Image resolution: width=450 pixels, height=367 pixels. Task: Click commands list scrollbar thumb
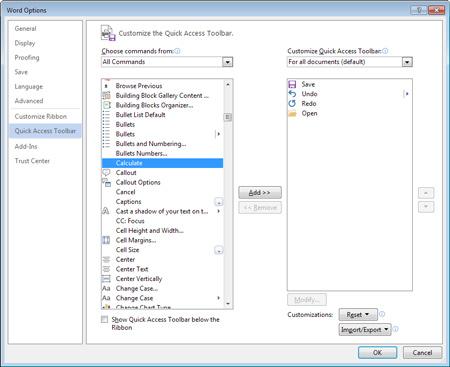(x=228, y=117)
